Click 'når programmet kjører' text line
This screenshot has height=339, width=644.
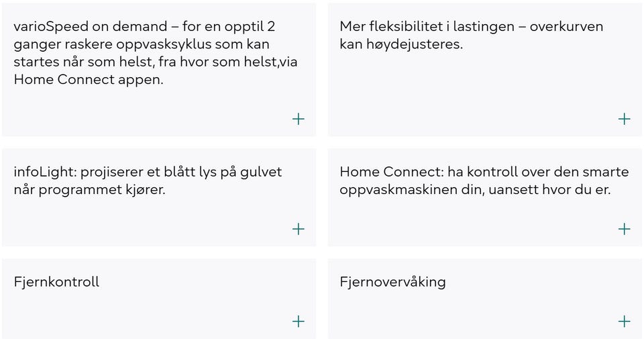coord(89,190)
